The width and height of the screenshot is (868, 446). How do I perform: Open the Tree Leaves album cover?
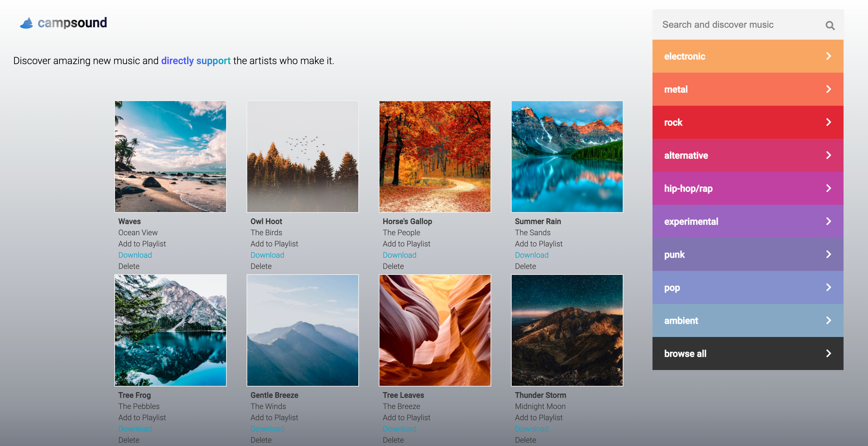pyautogui.click(x=435, y=330)
